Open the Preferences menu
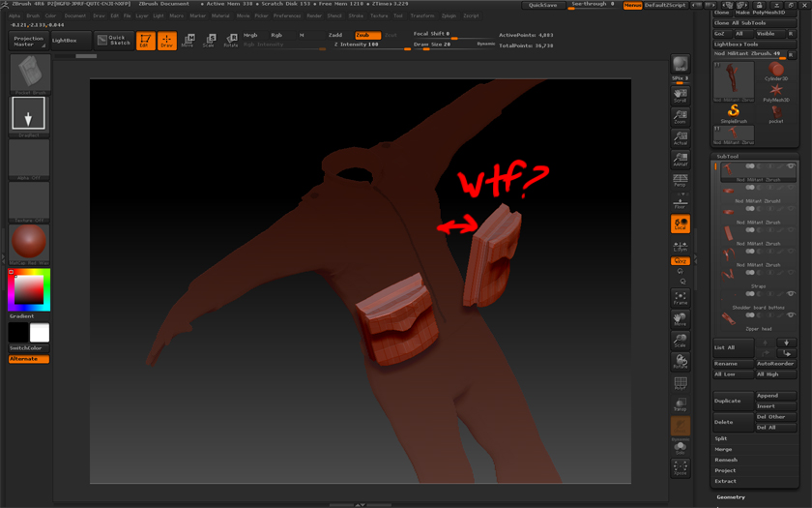 tap(287, 15)
